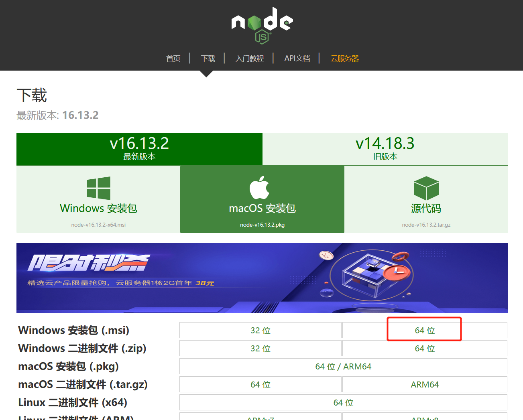Download the ARM64 macOS .tar.gz binary

[424, 384]
